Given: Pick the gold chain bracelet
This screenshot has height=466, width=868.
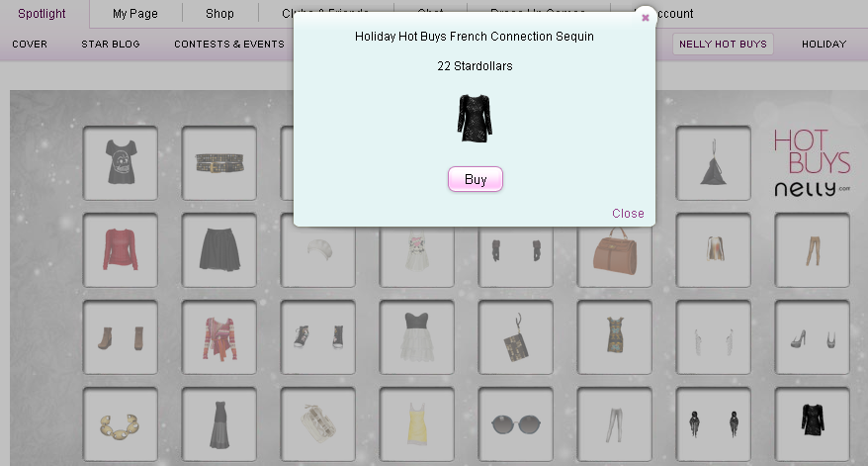Looking at the screenshot, I should 121,423.
